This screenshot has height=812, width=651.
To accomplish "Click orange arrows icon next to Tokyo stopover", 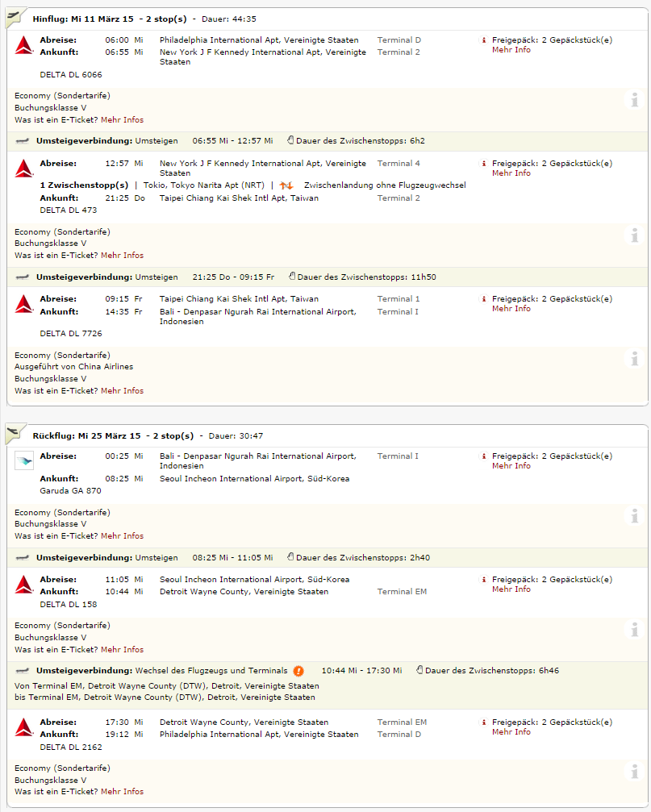I will click(x=286, y=185).
